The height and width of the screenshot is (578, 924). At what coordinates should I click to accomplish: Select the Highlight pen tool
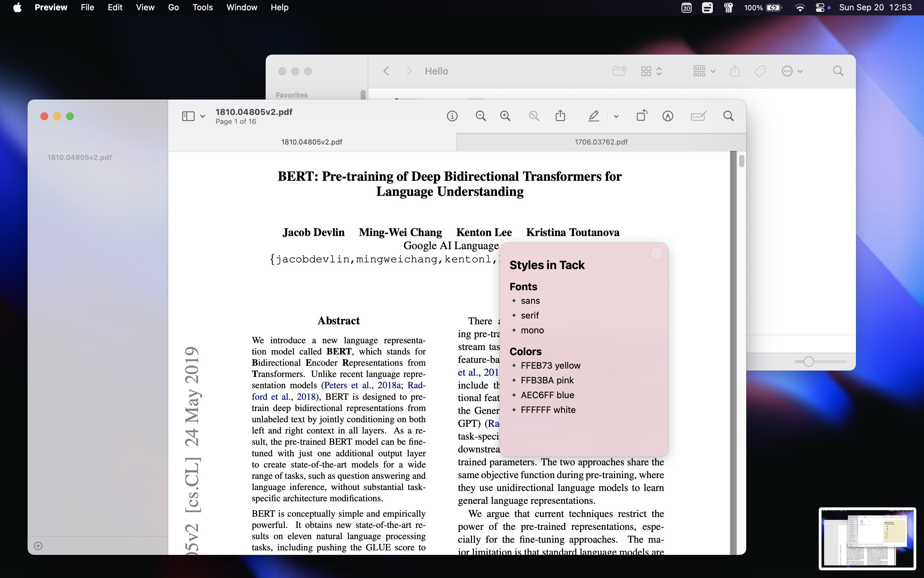pos(593,116)
